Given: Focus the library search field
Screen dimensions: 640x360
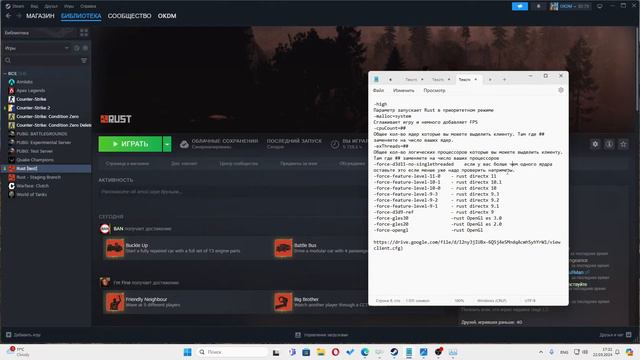Looking at the screenshot, I should pyautogui.click(x=41, y=60).
